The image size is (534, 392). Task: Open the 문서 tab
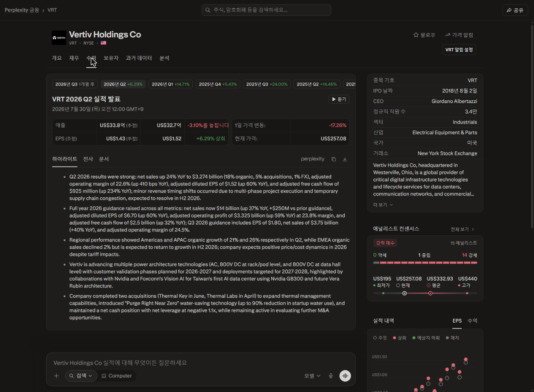(x=104, y=159)
